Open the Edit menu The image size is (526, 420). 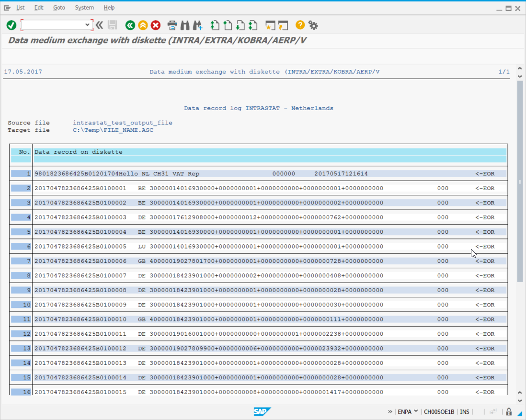pos(39,7)
